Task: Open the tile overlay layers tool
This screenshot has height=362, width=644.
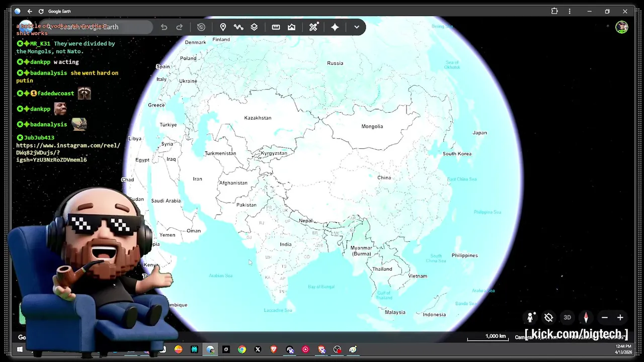Action: (x=254, y=27)
